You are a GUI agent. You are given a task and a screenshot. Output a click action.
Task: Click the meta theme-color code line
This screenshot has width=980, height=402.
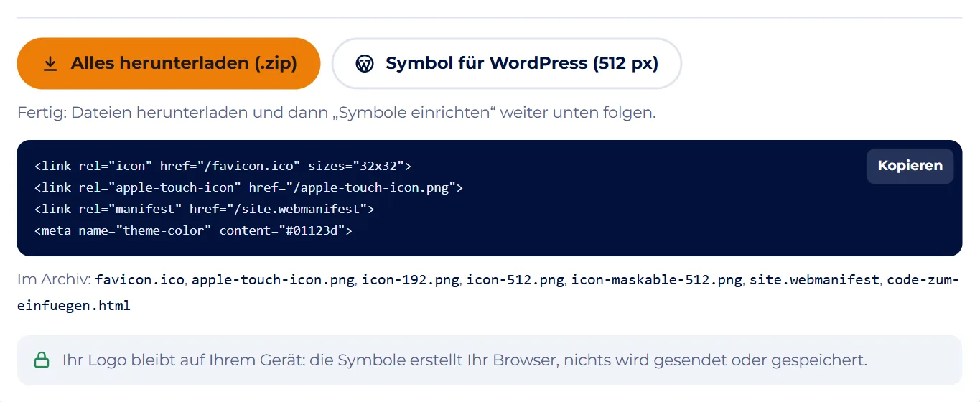click(193, 230)
